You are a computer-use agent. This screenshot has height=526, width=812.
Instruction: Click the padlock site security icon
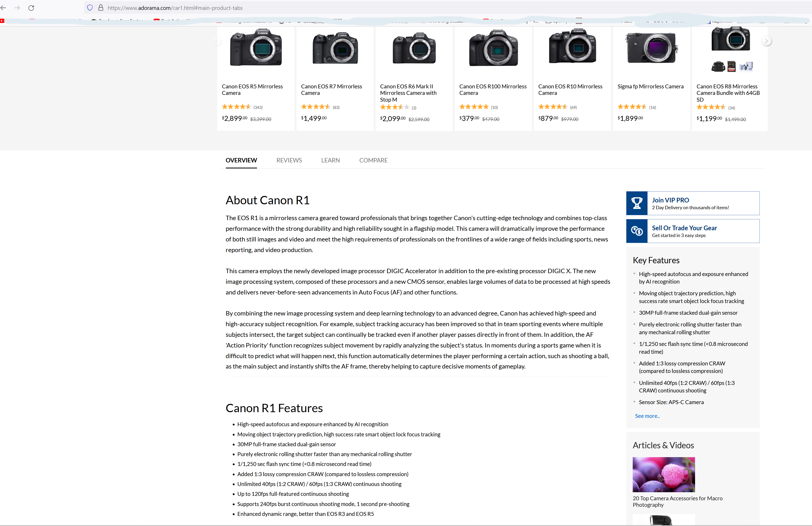(x=101, y=8)
